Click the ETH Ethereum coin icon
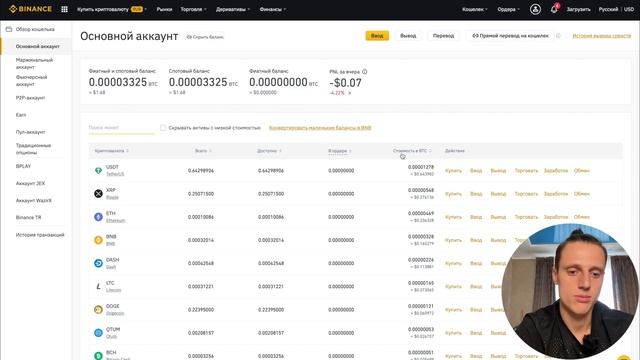This screenshot has width=640, height=360. pyautogui.click(x=98, y=217)
